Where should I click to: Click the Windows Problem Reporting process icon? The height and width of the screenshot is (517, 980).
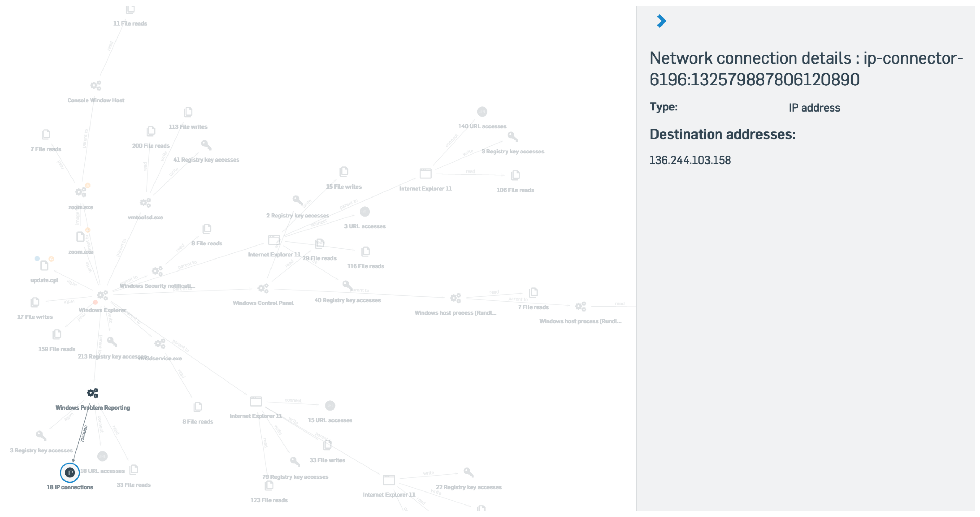(93, 392)
